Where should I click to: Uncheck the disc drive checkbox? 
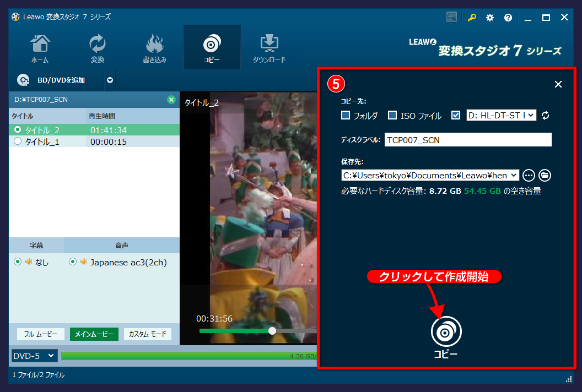coord(456,115)
